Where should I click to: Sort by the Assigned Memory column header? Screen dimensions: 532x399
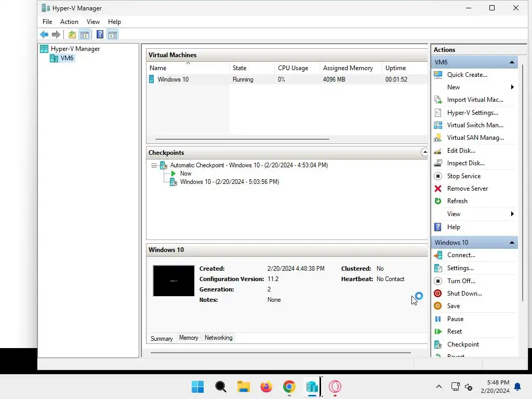(x=351, y=68)
